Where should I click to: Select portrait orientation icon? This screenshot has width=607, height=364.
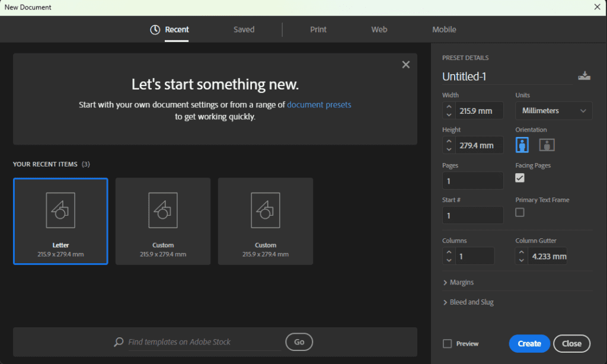coord(522,145)
